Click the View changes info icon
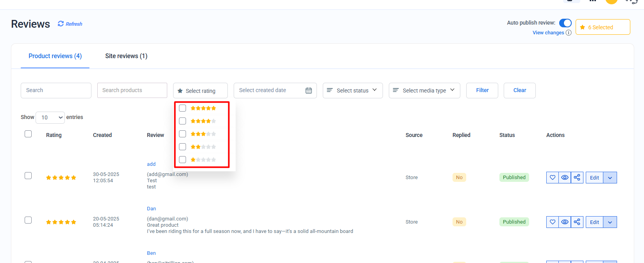This screenshot has width=644, height=263. click(569, 33)
